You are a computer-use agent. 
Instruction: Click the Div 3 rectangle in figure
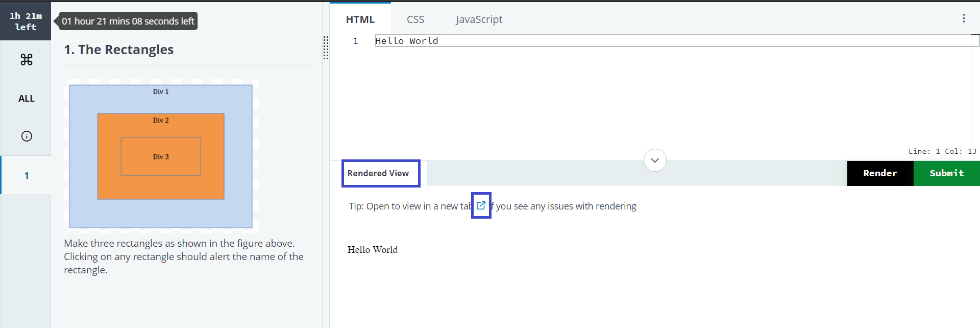coord(161,157)
